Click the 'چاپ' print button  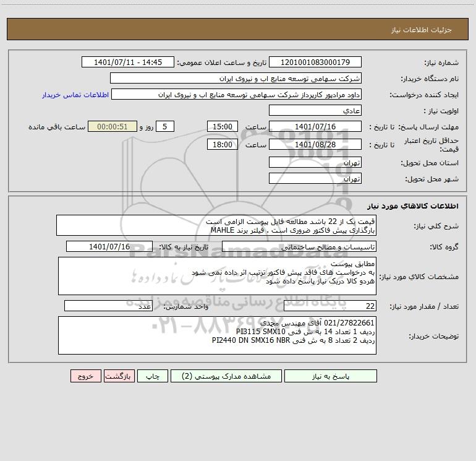click(x=153, y=376)
